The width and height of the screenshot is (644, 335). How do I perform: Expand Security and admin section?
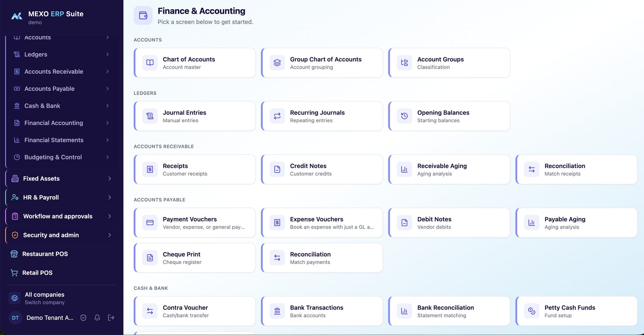(x=62, y=235)
